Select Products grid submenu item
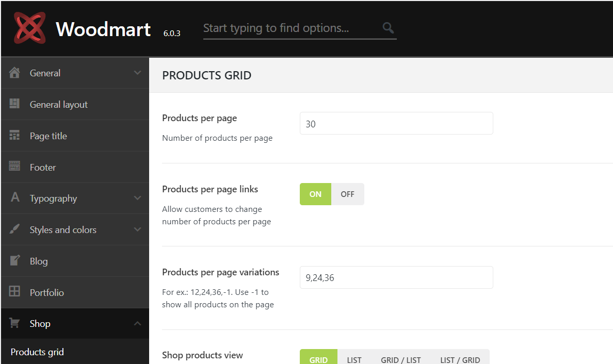The width and height of the screenshot is (613, 364). pyautogui.click(x=37, y=352)
